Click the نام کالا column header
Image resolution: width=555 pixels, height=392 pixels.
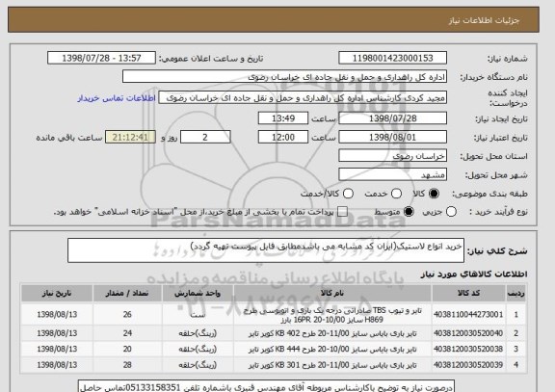(x=332, y=294)
